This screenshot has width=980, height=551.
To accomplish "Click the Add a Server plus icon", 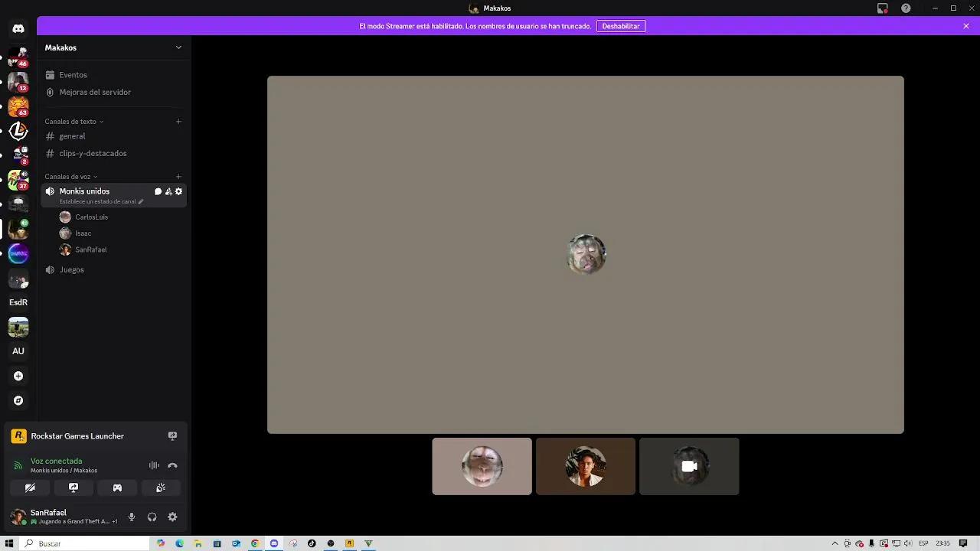I will tap(18, 376).
